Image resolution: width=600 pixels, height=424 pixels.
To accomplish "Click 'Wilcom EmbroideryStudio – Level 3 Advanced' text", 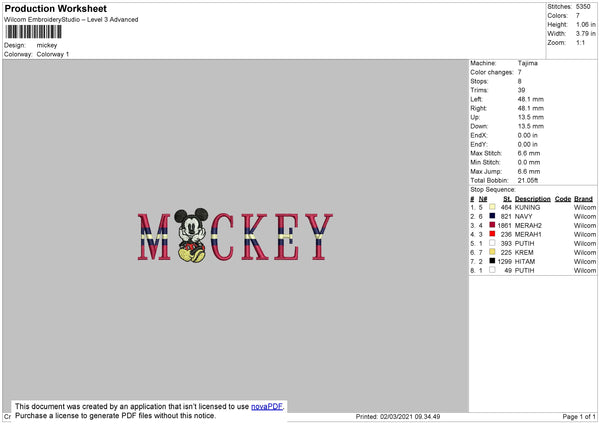I will pos(71,20).
